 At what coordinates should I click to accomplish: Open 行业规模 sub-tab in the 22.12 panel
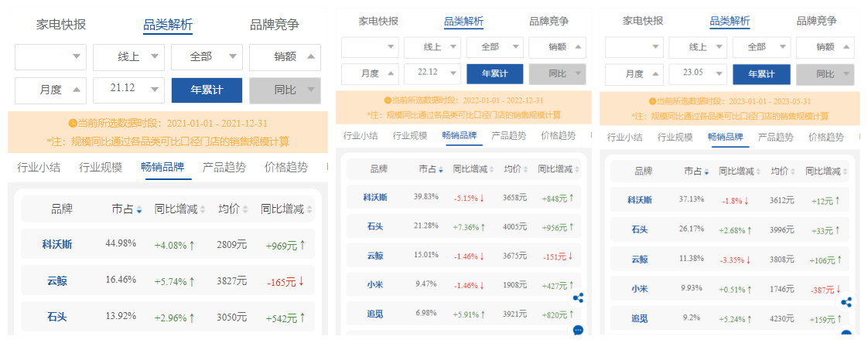(410, 135)
